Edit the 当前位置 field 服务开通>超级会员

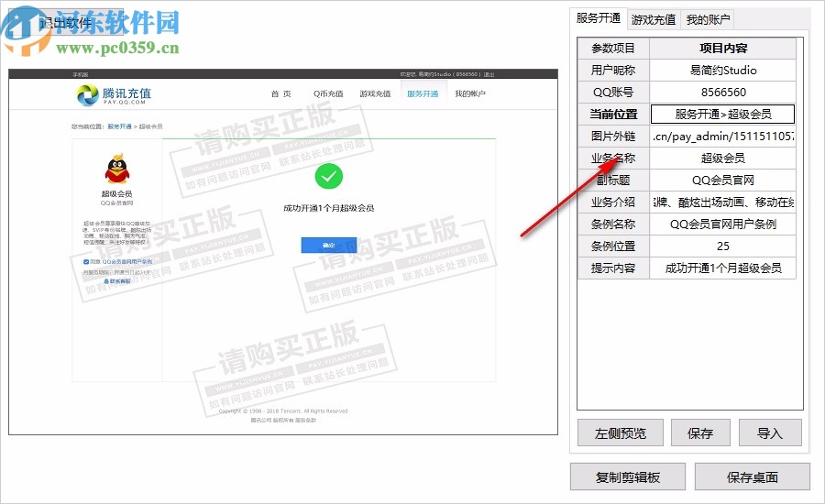pyautogui.click(x=723, y=115)
